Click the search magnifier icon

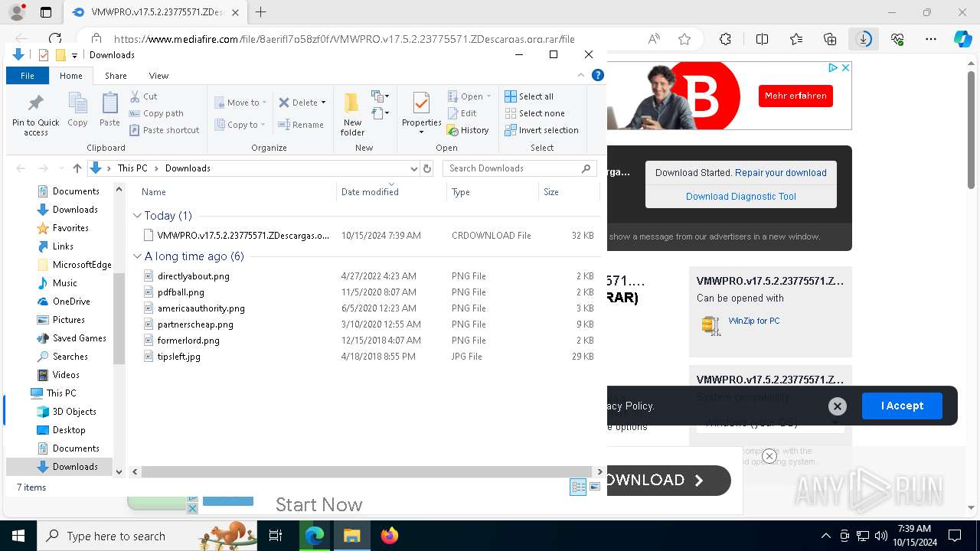pos(586,168)
